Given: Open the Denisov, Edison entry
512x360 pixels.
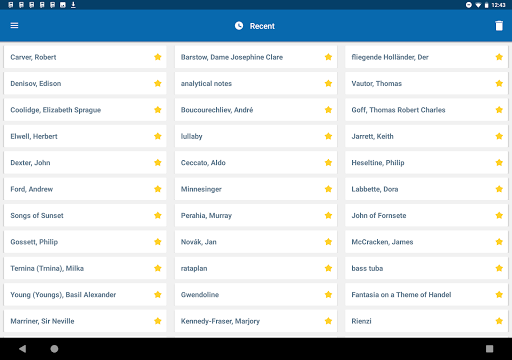Looking at the screenshot, I should (85, 83).
